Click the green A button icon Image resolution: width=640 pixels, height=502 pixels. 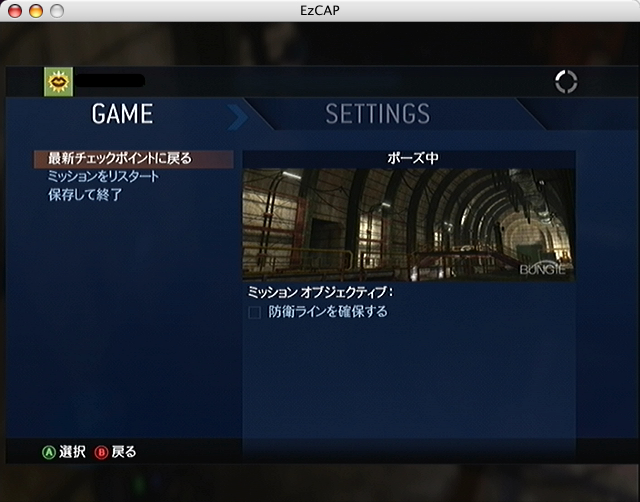[x=49, y=452]
